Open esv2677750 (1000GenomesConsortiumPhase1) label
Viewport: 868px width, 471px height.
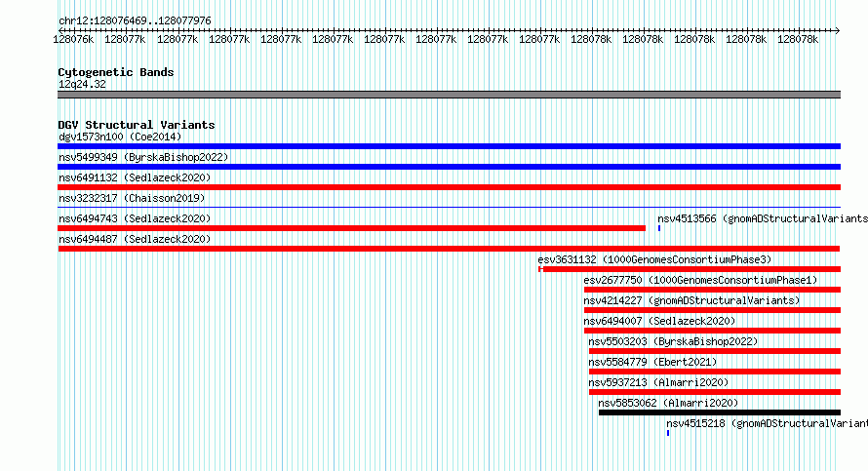(x=700, y=280)
